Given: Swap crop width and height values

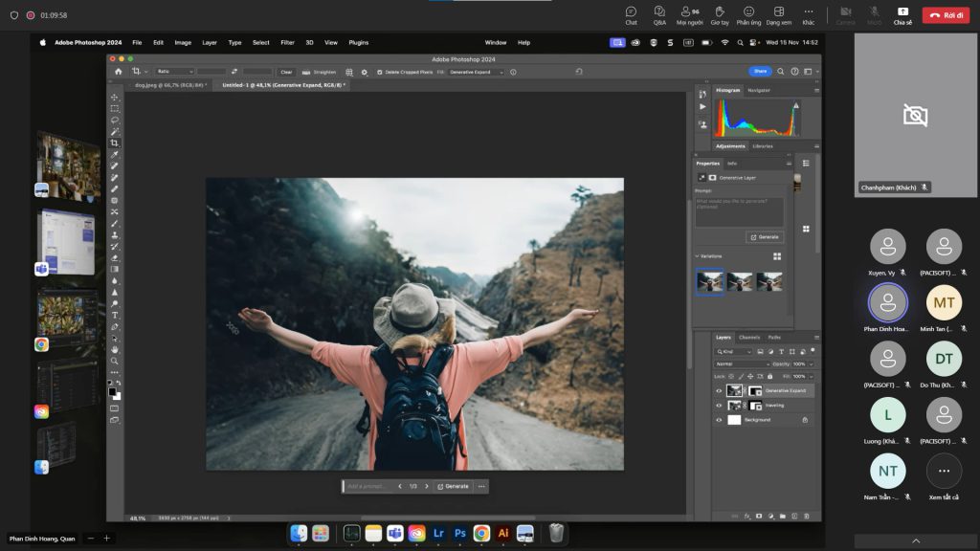Looking at the screenshot, I should click(234, 72).
